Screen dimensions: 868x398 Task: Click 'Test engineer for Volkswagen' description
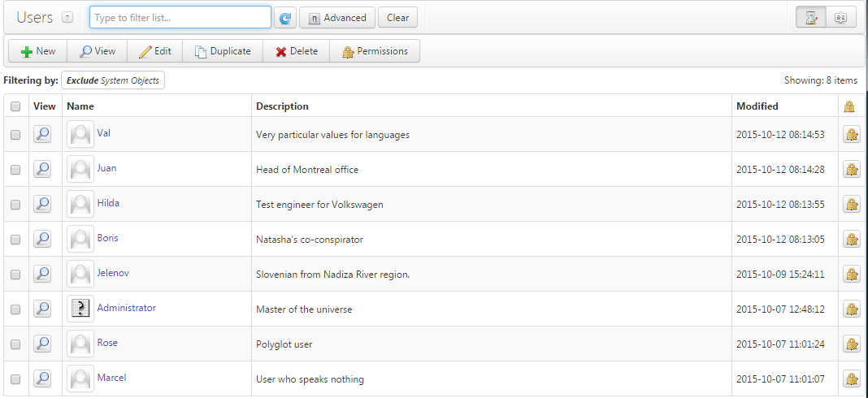pos(319,204)
